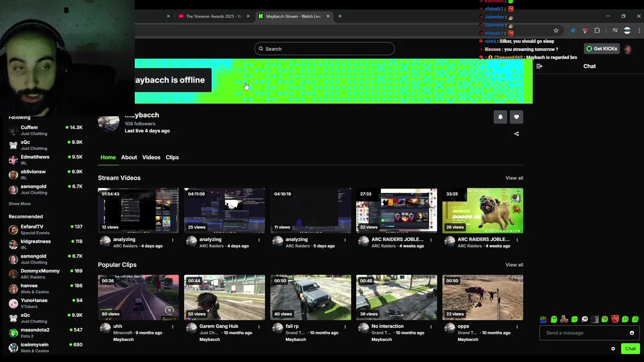Open masondota2 avatar in Recommended list

[x=14, y=333]
